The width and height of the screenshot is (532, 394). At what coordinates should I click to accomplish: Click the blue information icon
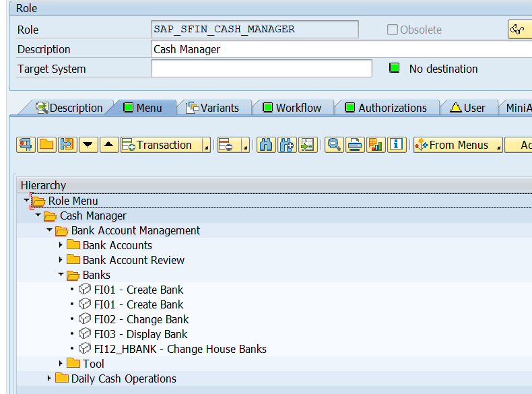(397, 145)
